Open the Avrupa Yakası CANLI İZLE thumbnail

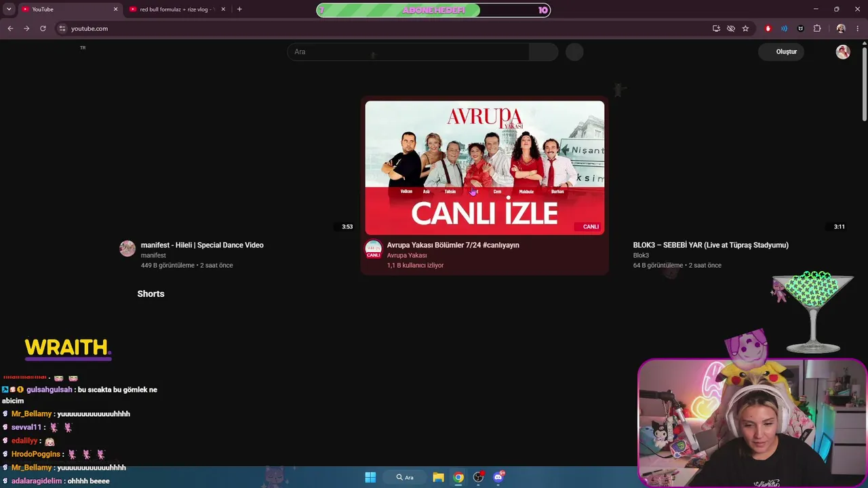point(485,167)
